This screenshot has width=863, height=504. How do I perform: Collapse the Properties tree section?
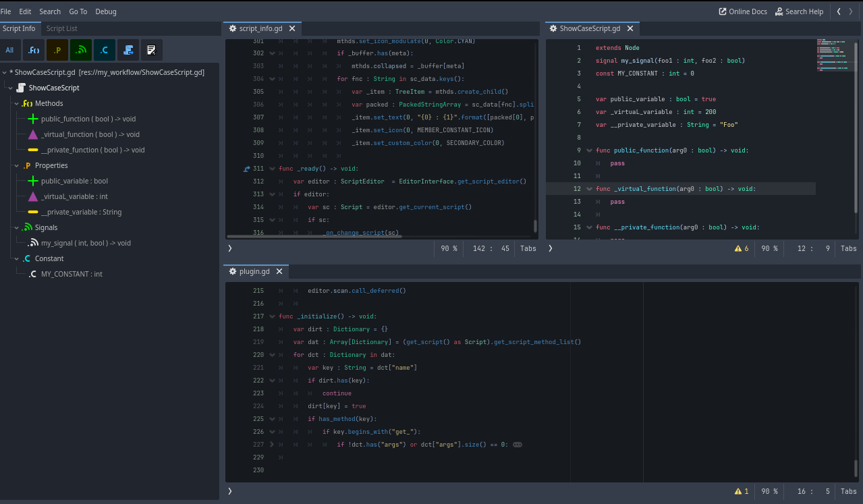point(17,165)
